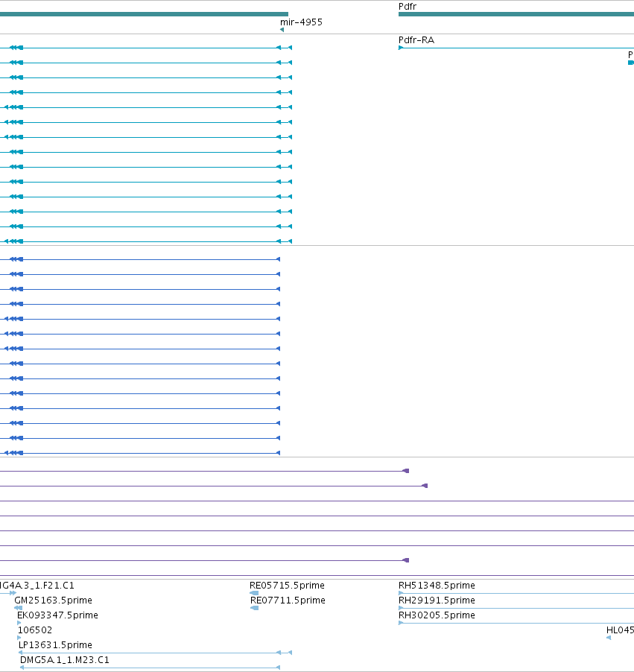Select the RH29191.5prime EST label
Viewport: 634px width, 672px height.
pyautogui.click(x=437, y=600)
